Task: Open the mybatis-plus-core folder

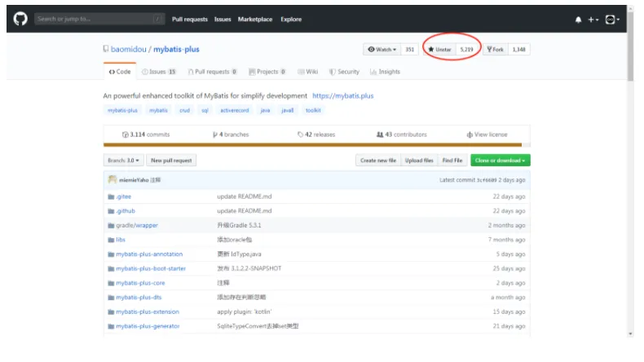Action: pyautogui.click(x=140, y=283)
